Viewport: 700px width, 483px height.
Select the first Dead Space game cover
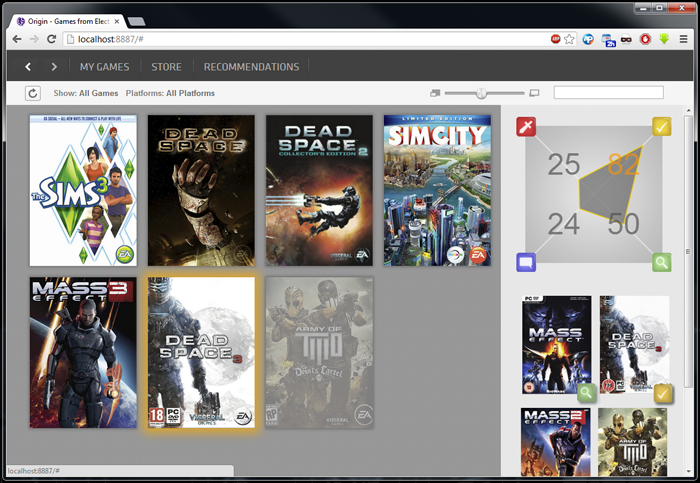[x=201, y=191]
